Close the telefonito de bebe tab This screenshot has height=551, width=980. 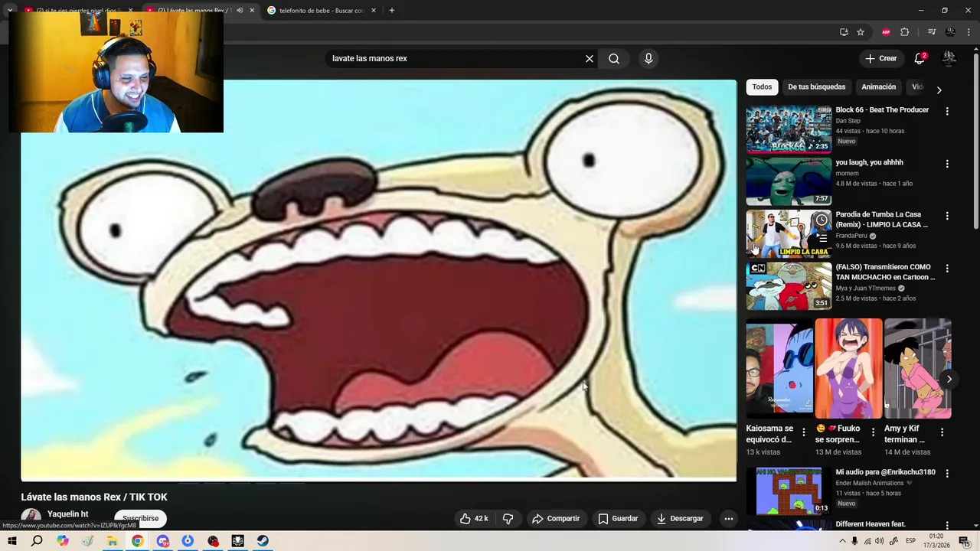[x=373, y=11]
